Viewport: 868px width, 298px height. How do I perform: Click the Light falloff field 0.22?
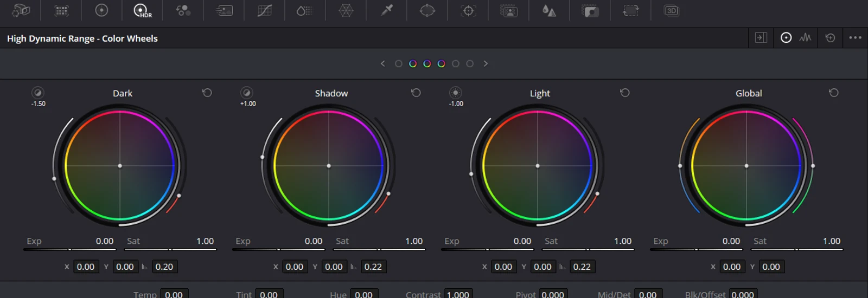point(582,267)
